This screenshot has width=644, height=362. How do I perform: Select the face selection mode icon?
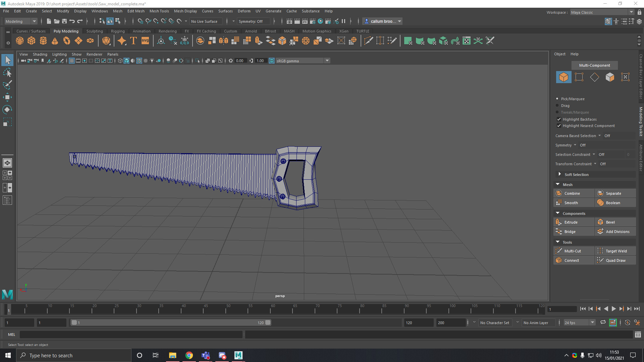pyautogui.click(x=610, y=77)
